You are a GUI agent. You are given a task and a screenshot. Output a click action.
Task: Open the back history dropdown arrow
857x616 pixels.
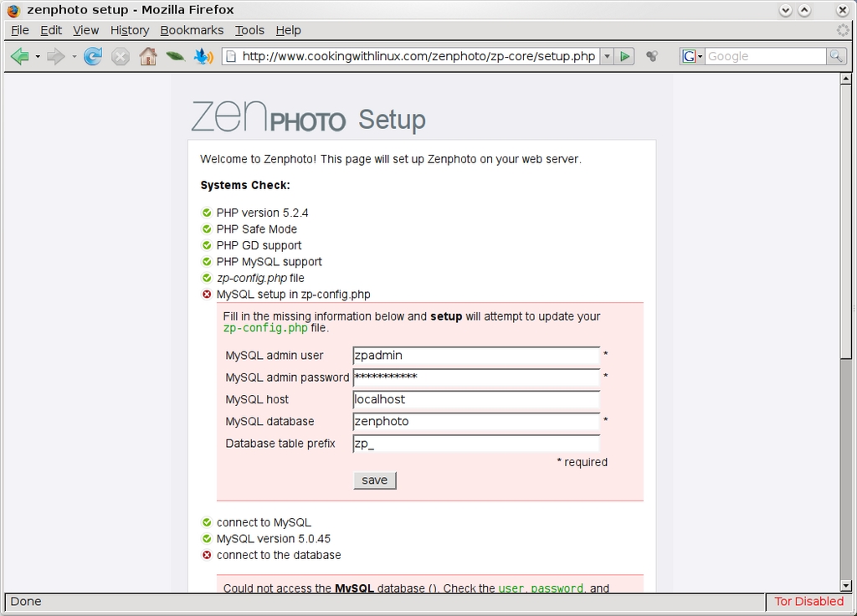tap(38, 57)
